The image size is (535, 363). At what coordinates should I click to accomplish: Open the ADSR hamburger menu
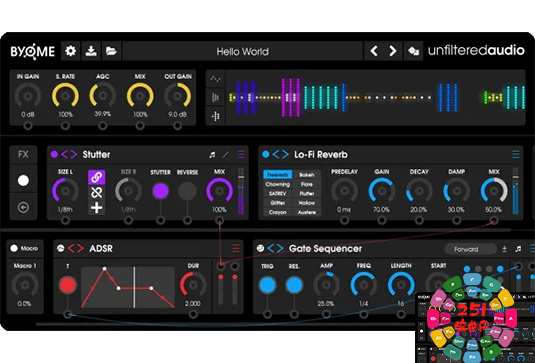tap(236, 248)
